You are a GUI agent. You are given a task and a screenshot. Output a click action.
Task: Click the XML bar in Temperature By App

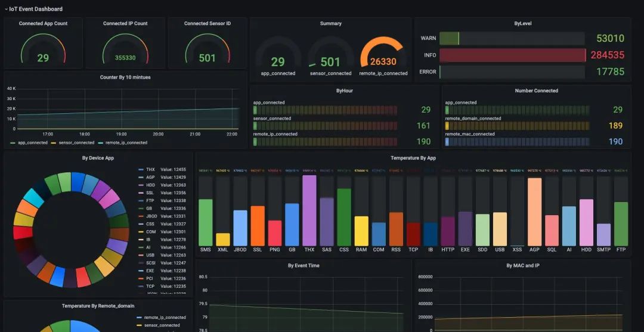[223, 239]
